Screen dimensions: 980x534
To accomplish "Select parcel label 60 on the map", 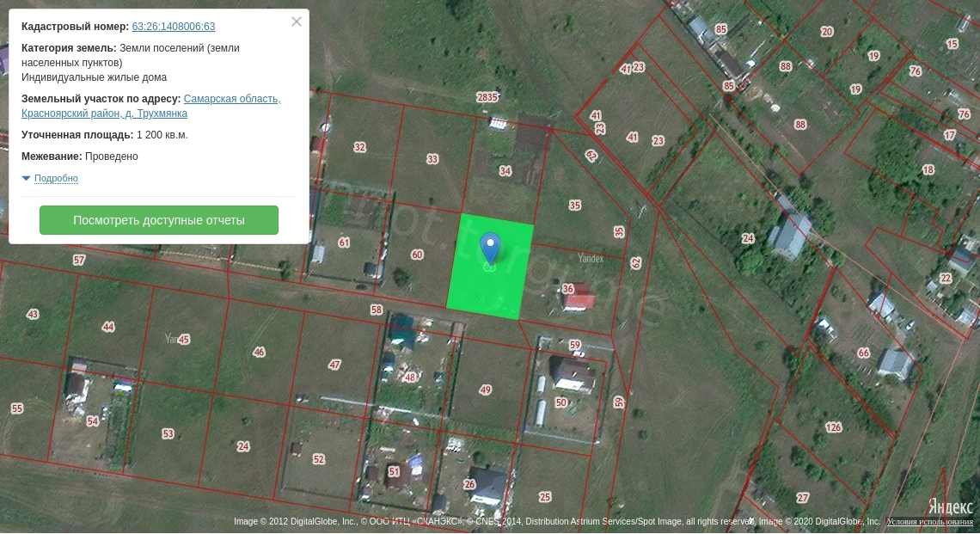I will click(x=417, y=255).
